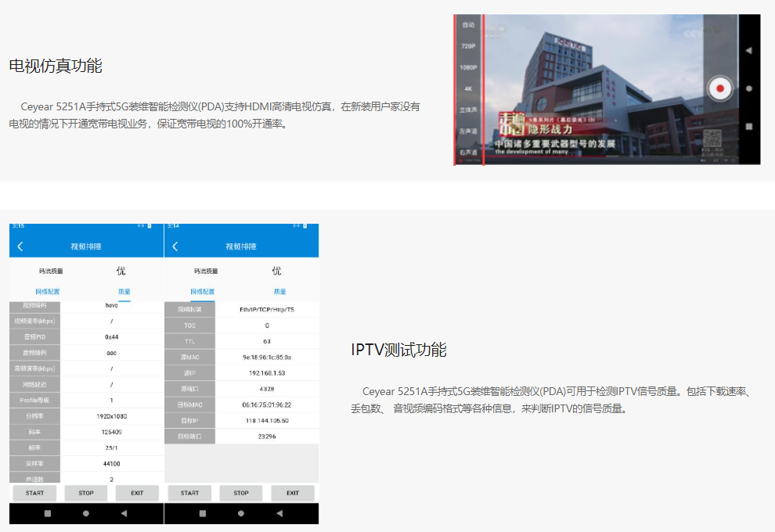
Task: Tap back triangle in right phone navigation bar
Action: click(279, 513)
